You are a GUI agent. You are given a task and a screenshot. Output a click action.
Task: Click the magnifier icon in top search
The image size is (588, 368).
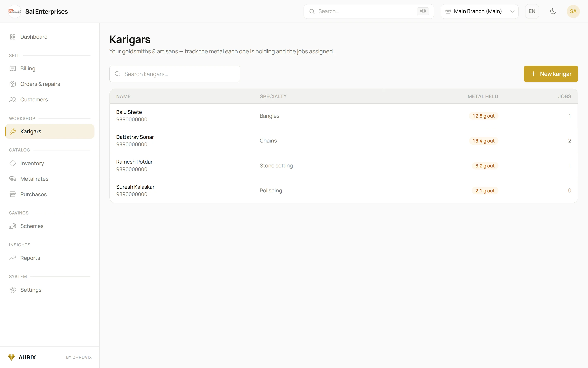312,11
